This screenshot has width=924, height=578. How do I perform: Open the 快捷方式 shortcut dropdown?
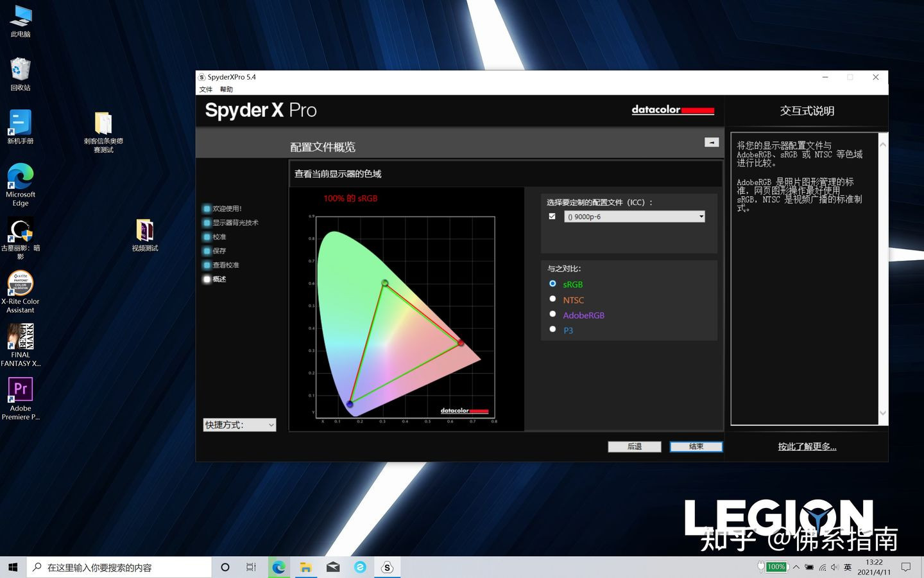coord(239,425)
